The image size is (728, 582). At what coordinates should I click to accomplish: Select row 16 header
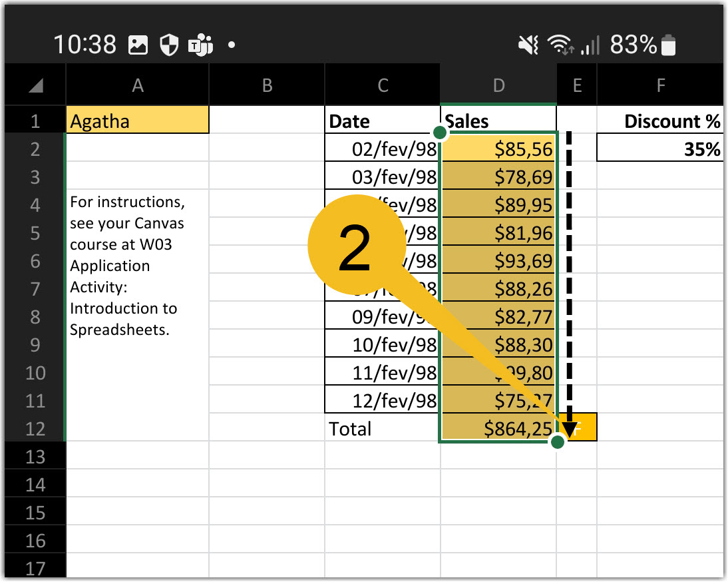tap(35, 541)
